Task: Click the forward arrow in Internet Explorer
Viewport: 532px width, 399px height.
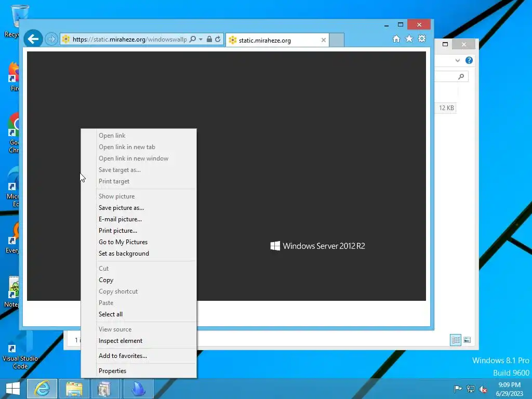Action: (x=51, y=39)
